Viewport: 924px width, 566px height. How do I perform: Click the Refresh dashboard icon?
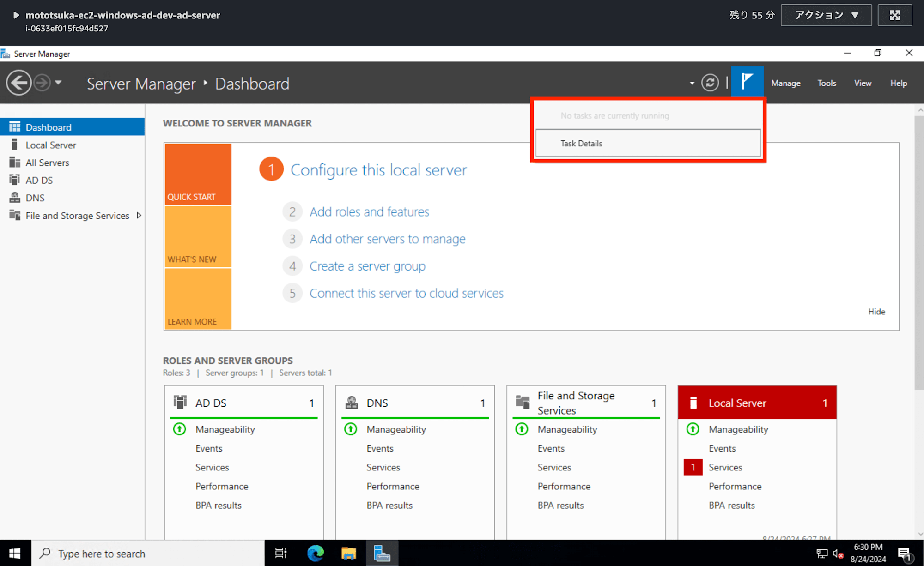(710, 83)
